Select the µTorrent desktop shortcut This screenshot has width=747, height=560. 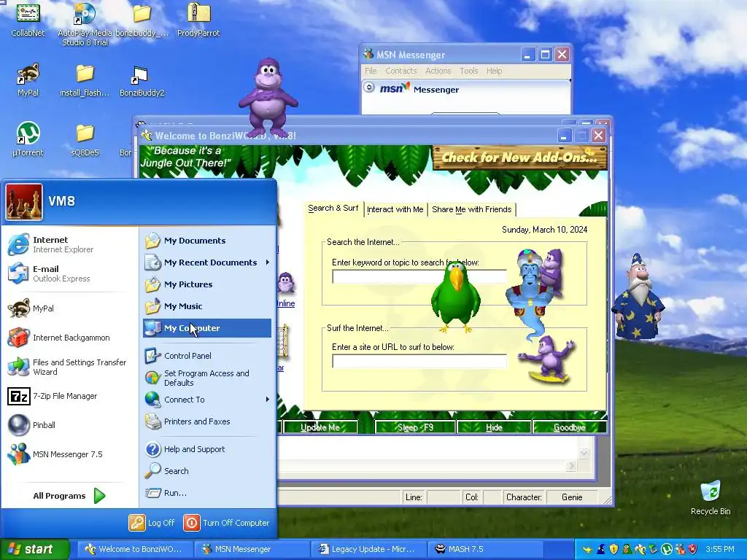tap(28, 139)
